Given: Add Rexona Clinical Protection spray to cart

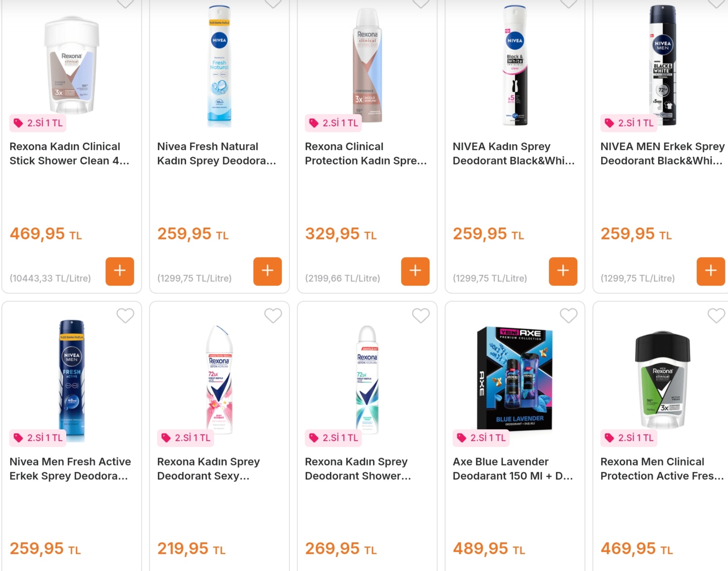Looking at the screenshot, I should coord(415,271).
